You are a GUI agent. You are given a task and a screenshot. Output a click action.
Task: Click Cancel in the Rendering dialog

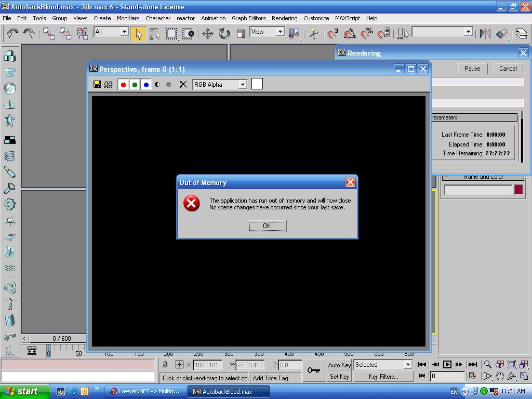point(508,68)
